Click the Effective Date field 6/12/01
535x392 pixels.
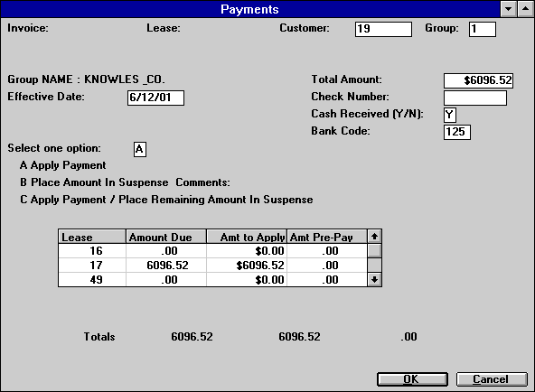point(155,98)
